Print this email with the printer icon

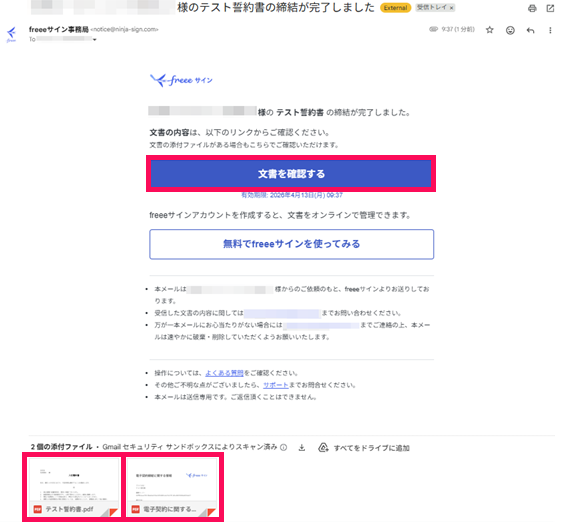pos(532,8)
